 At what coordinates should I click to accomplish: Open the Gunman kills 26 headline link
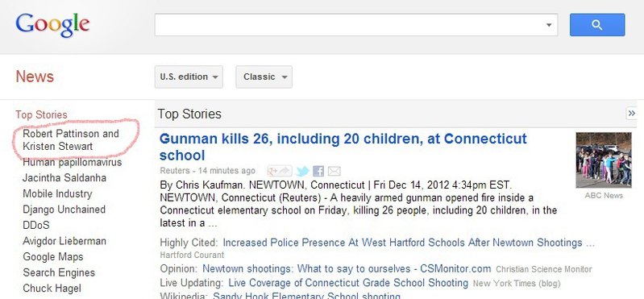(343, 147)
